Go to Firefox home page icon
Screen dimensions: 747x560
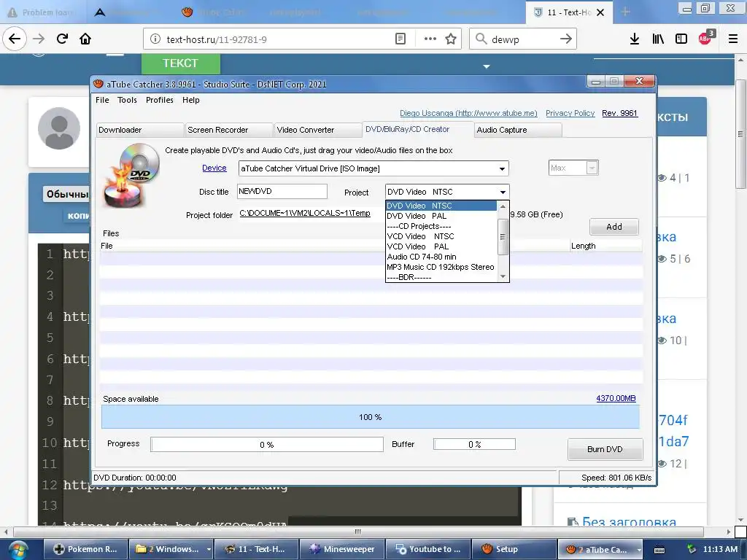(x=85, y=39)
